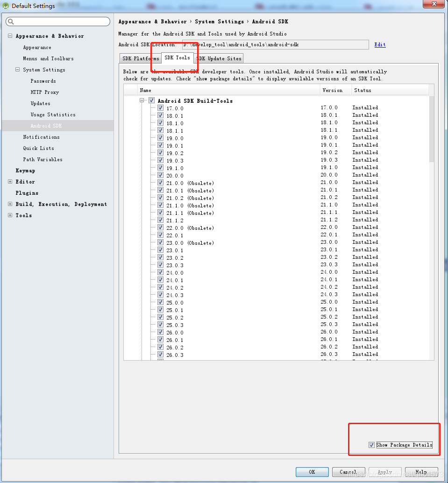
Task: Collapse the System Settings node
Action: click(x=18, y=70)
